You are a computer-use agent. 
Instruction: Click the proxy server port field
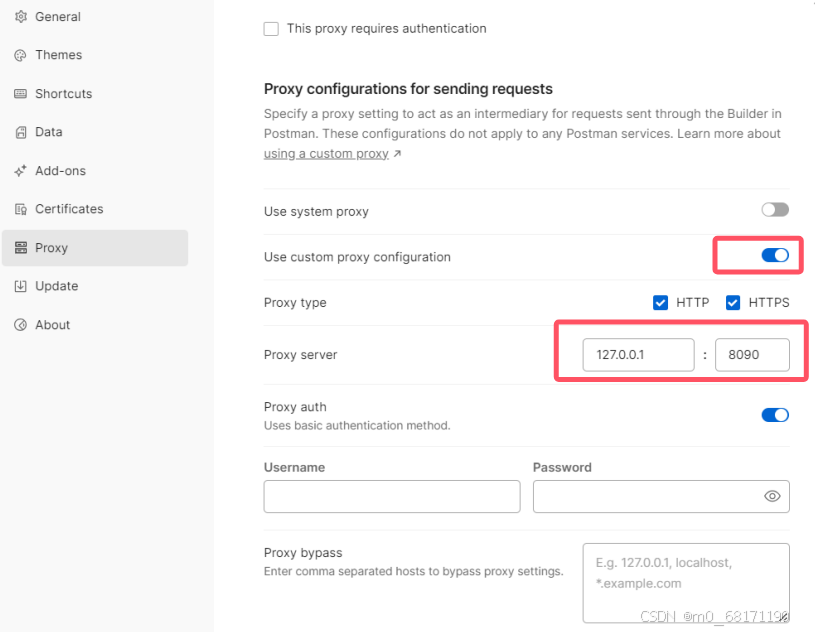point(752,355)
